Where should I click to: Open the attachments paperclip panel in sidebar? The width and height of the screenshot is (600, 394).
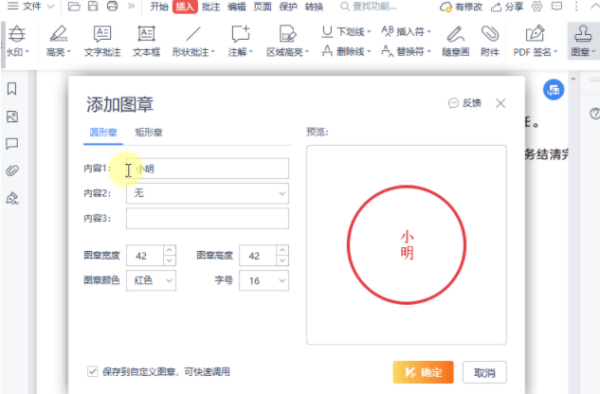coord(12,170)
